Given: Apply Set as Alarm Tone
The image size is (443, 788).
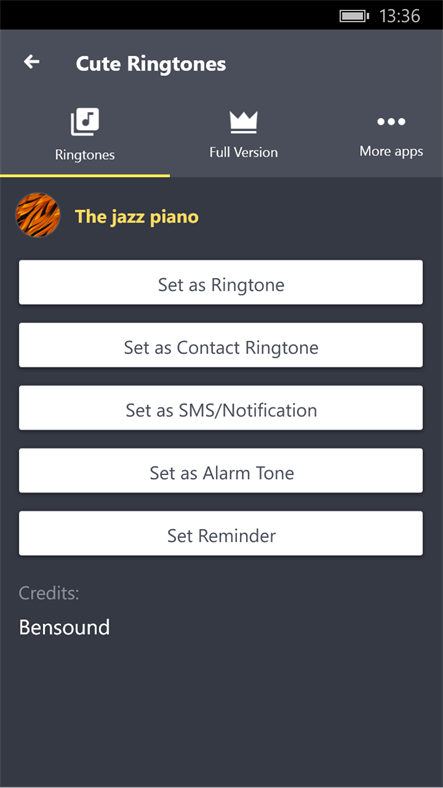Looking at the screenshot, I should (x=221, y=471).
